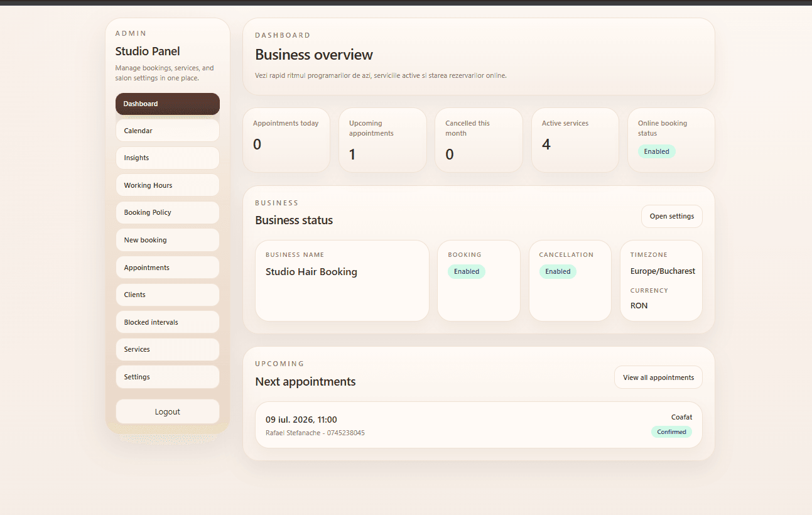Click Active services stat card

pyautogui.click(x=575, y=140)
